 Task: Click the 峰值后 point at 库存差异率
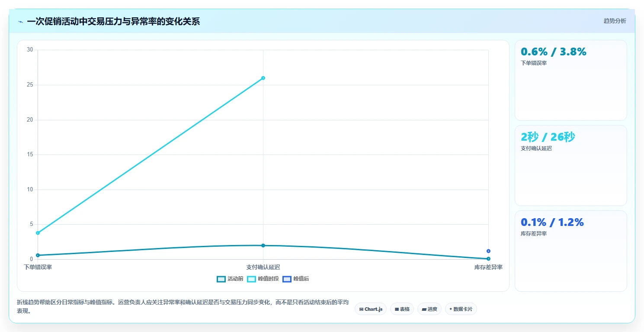click(488, 251)
